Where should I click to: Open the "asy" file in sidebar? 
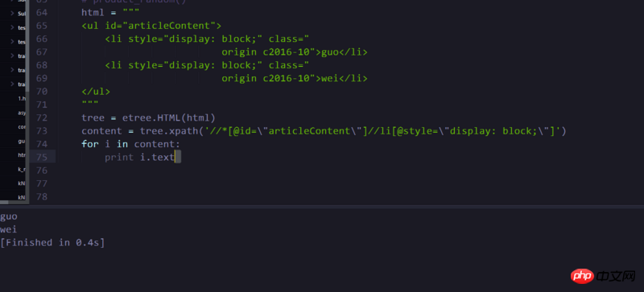click(x=22, y=113)
